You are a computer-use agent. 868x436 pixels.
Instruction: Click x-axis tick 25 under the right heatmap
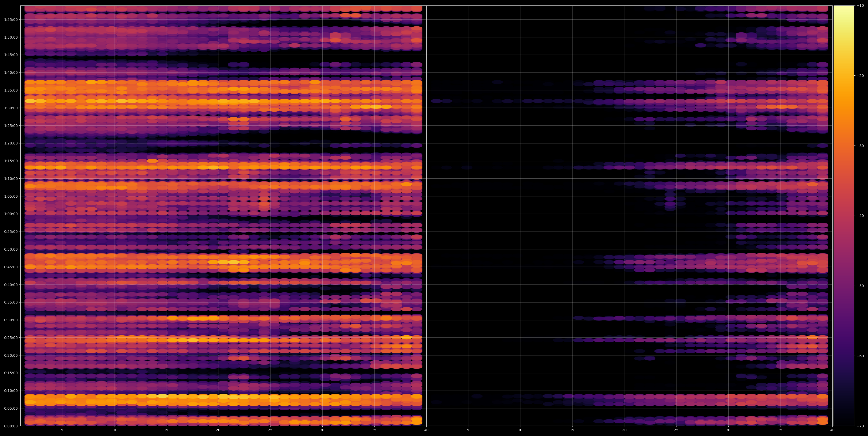676,430
